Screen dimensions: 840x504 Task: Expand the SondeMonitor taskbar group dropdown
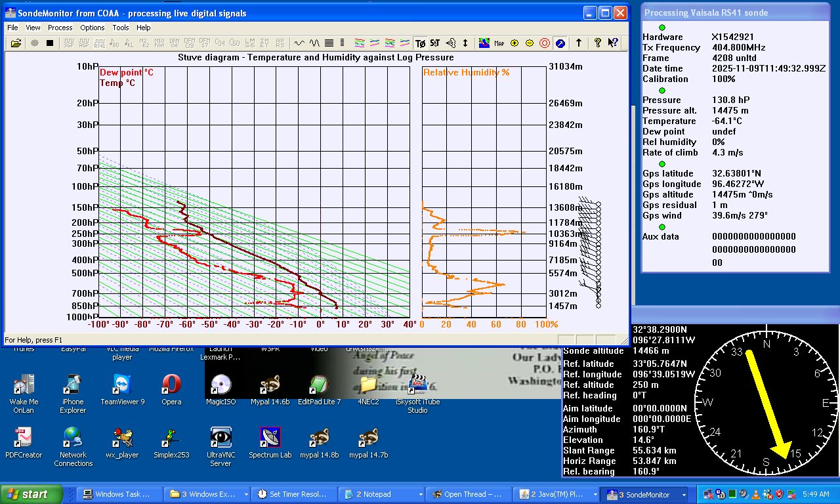683,494
